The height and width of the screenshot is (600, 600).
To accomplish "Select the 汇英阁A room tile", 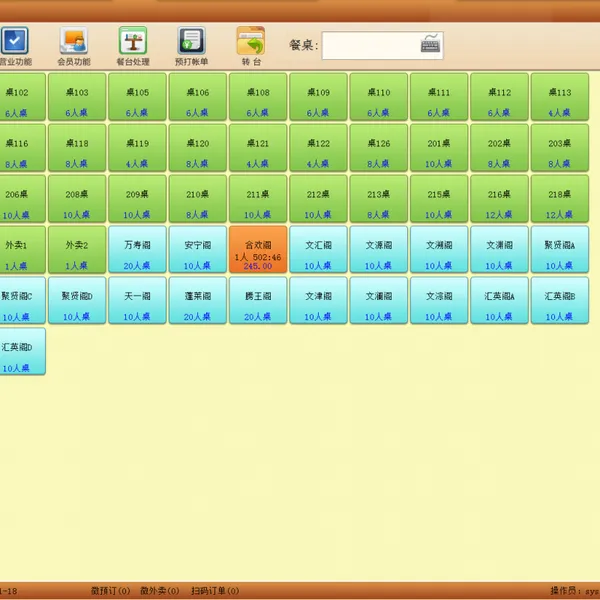I will [x=499, y=300].
